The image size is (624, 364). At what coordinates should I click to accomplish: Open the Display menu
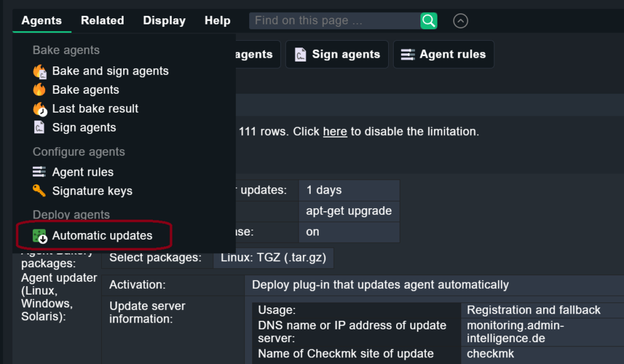click(164, 21)
